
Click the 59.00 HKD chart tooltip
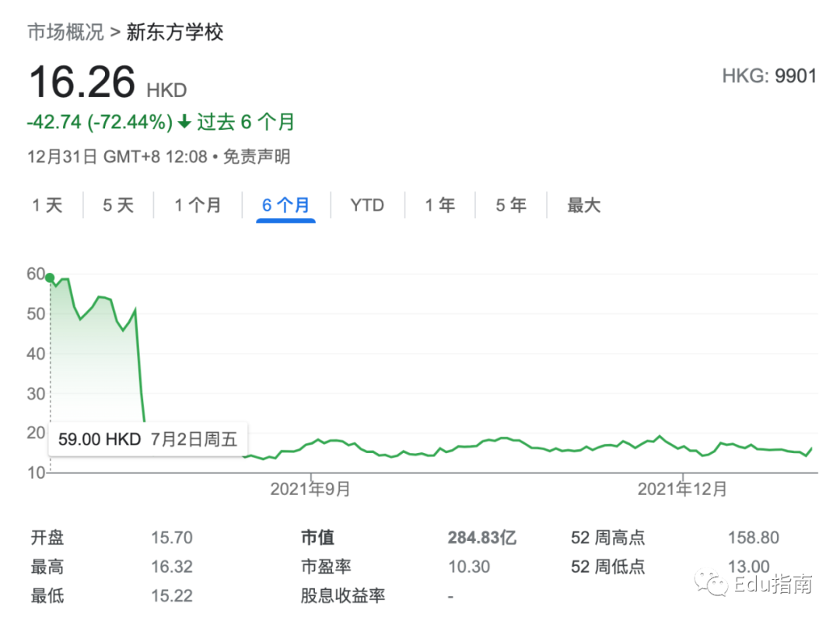click(148, 439)
